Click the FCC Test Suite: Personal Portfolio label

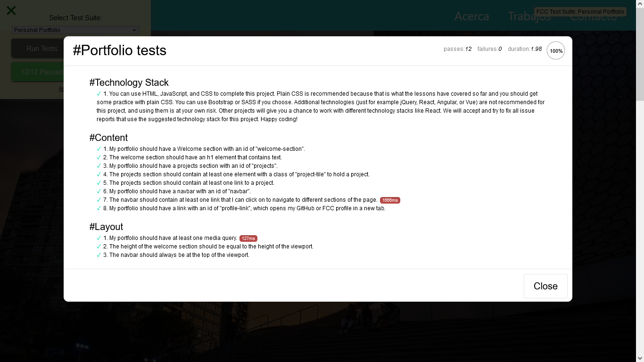580,11
